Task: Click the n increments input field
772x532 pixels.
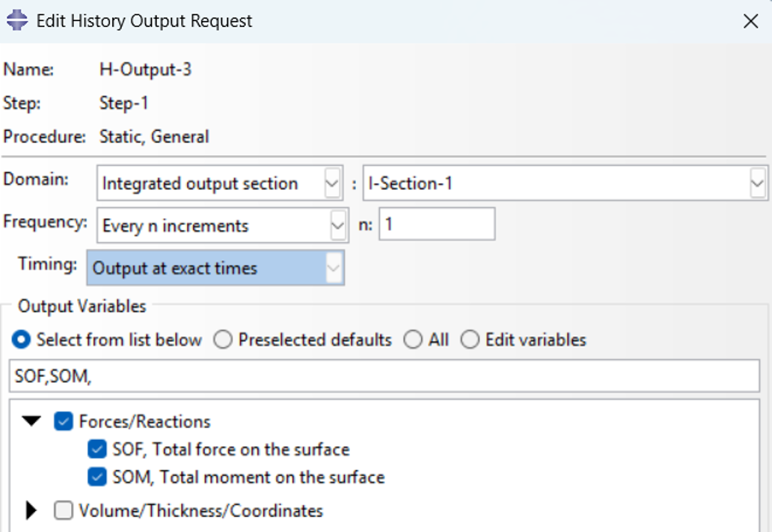Action: coord(437,224)
